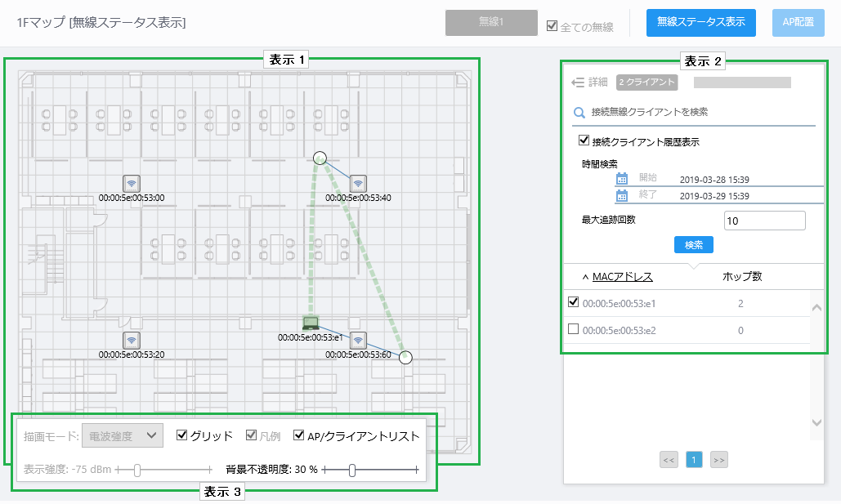Click the client laptop icon on the map
This screenshot has width=841, height=504.
[x=311, y=323]
